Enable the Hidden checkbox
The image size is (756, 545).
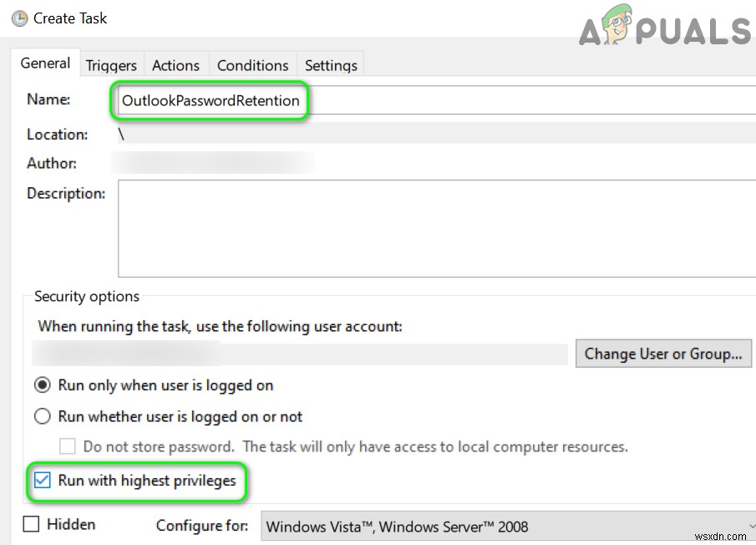pos(32,524)
